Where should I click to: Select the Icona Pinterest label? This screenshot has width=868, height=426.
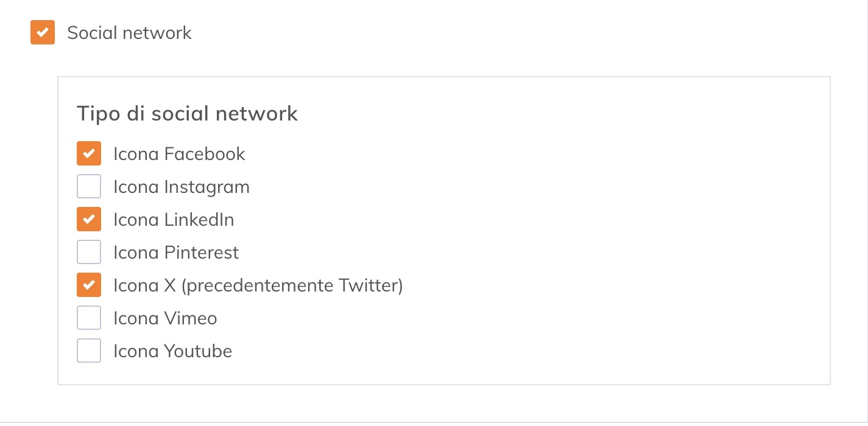[x=176, y=252]
